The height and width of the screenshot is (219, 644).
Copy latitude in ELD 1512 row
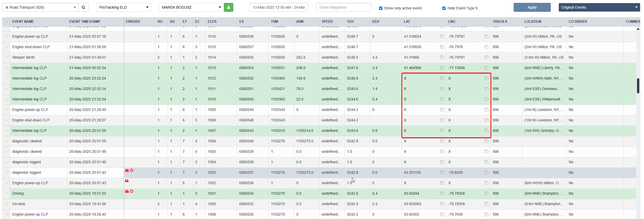pyautogui.click(x=442, y=78)
